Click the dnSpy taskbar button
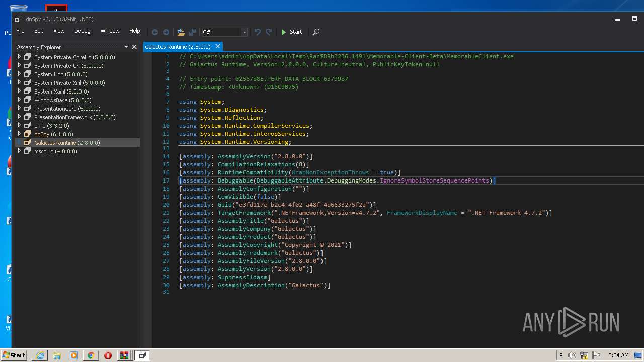This screenshot has width=644, height=362. click(142, 355)
